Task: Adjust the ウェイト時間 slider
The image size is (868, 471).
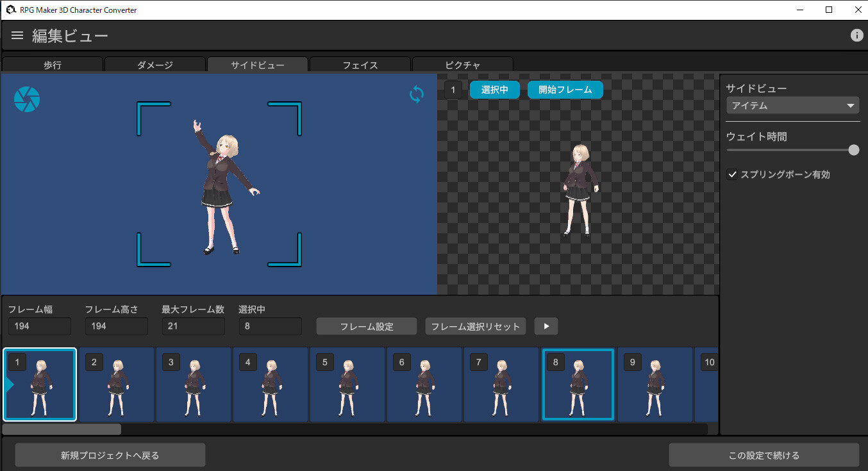Action: [x=853, y=149]
